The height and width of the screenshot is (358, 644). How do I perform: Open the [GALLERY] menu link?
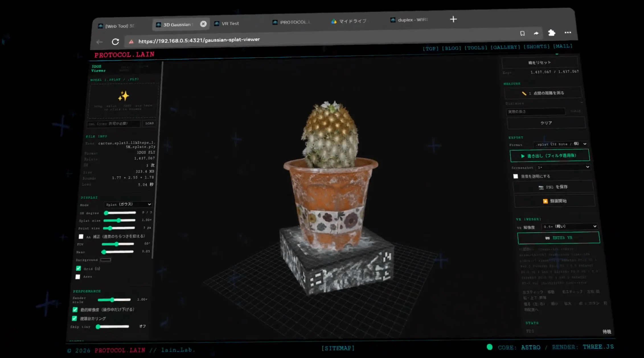(505, 47)
